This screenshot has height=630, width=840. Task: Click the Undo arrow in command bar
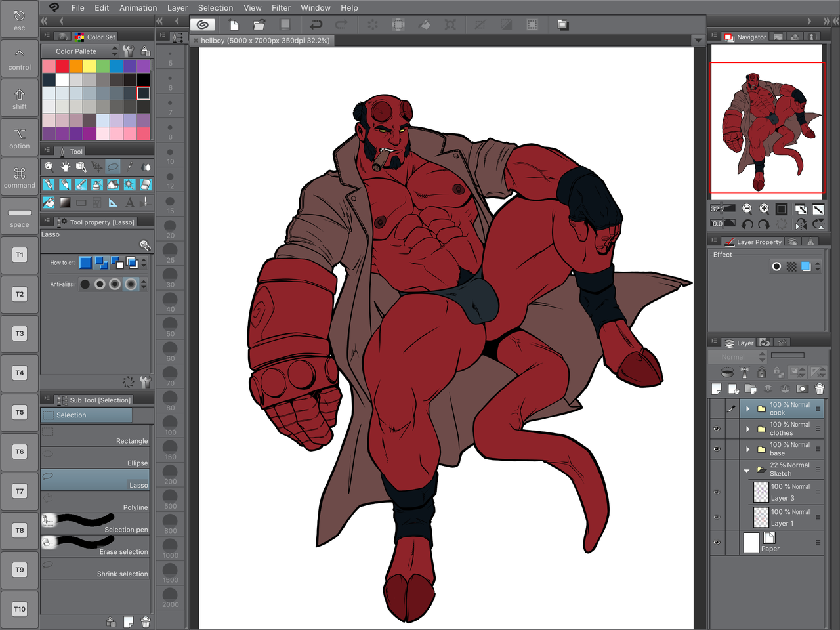316,25
